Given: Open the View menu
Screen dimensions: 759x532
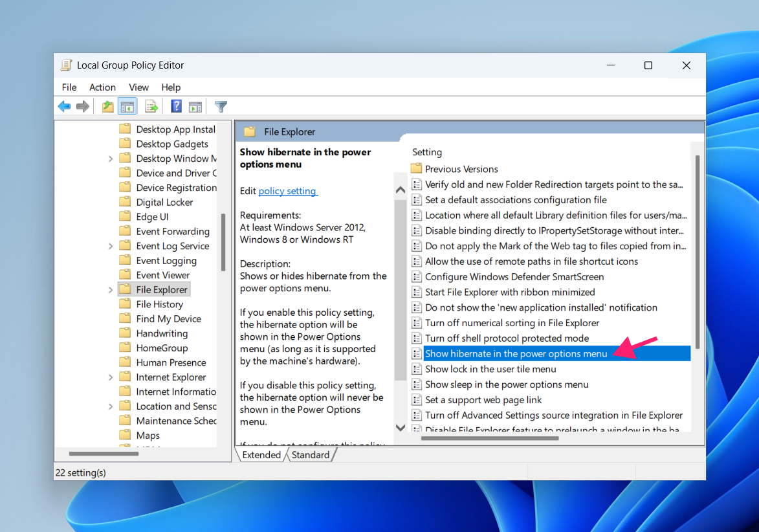Looking at the screenshot, I should 139,87.
